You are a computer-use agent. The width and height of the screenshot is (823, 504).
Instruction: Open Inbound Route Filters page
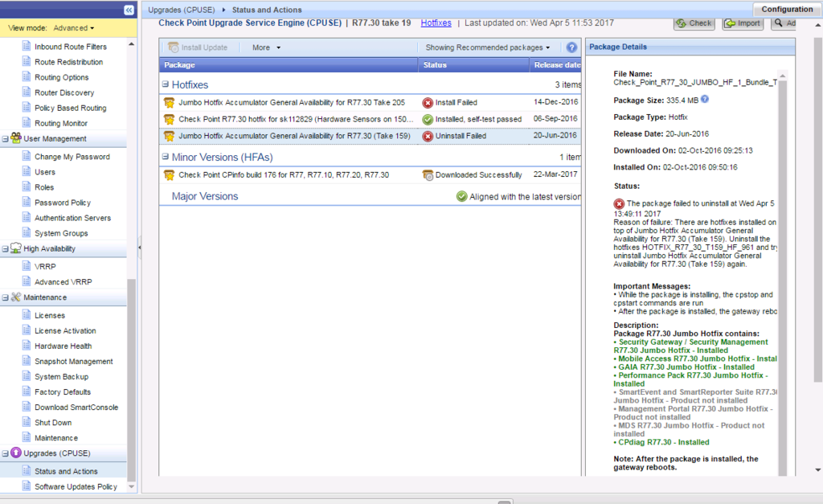(71, 46)
